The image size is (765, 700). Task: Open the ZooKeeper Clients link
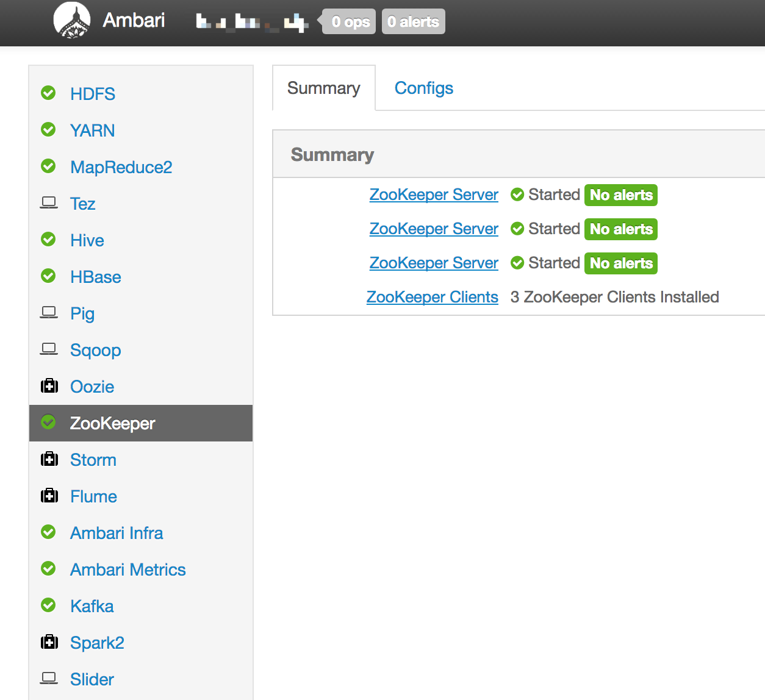click(433, 297)
